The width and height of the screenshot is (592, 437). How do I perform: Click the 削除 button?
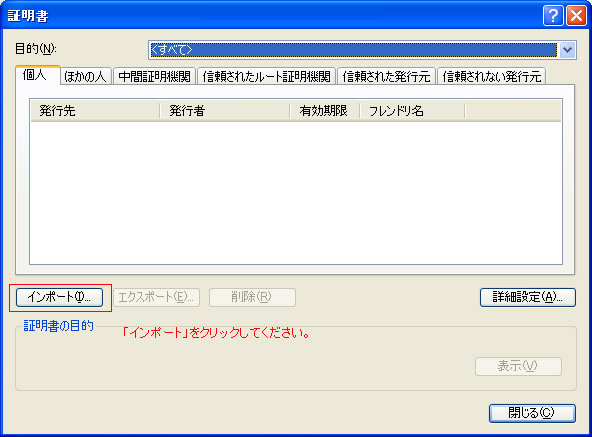pyautogui.click(x=252, y=297)
